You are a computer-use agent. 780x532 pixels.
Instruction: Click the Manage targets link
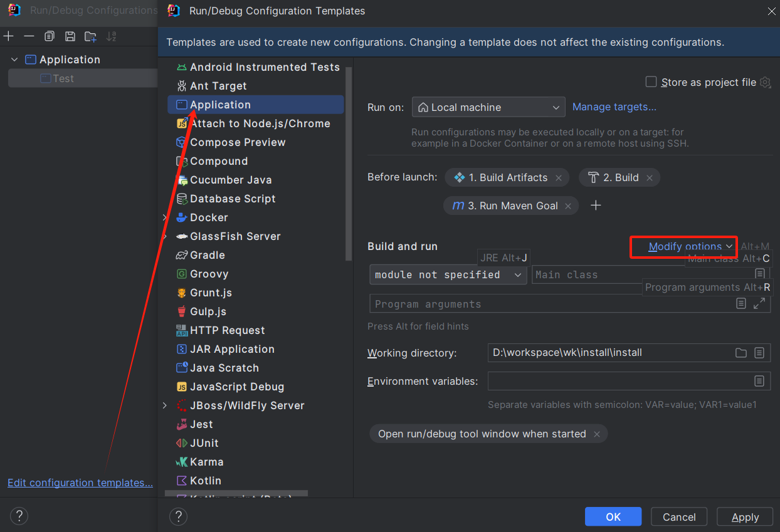coord(614,107)
